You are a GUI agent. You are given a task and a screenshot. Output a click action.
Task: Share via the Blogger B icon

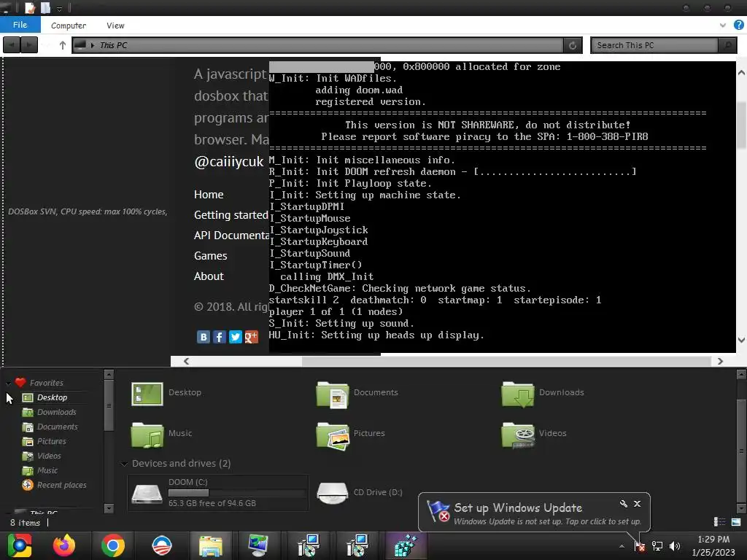[x=204, y=337]
